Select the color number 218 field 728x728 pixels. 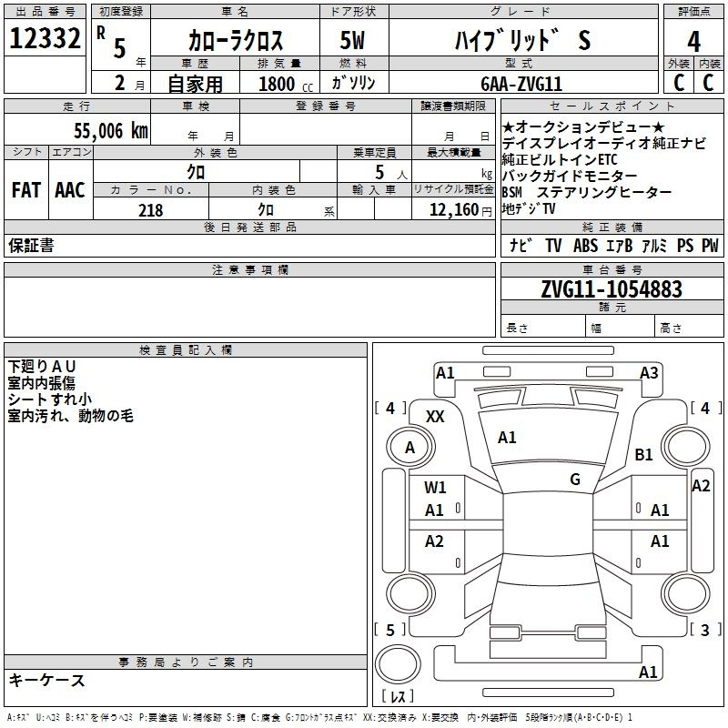tap(151, 210)
